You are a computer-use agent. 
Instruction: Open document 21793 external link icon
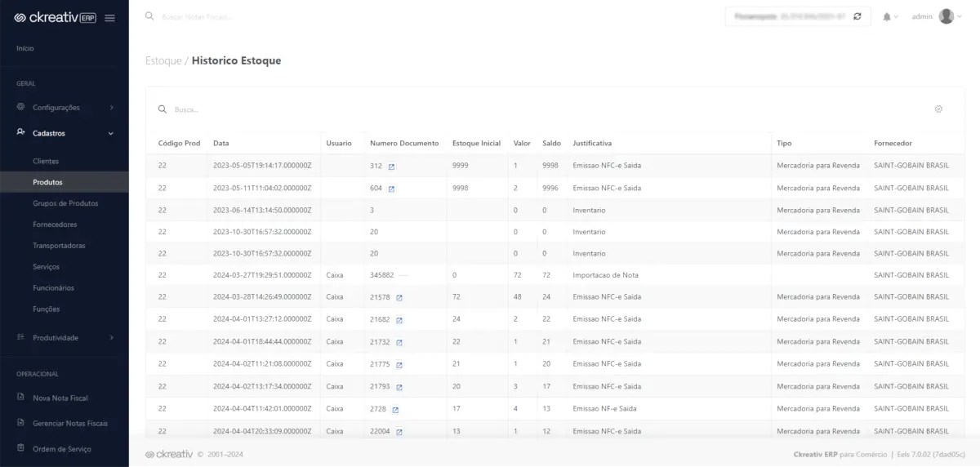click(399, 386)
